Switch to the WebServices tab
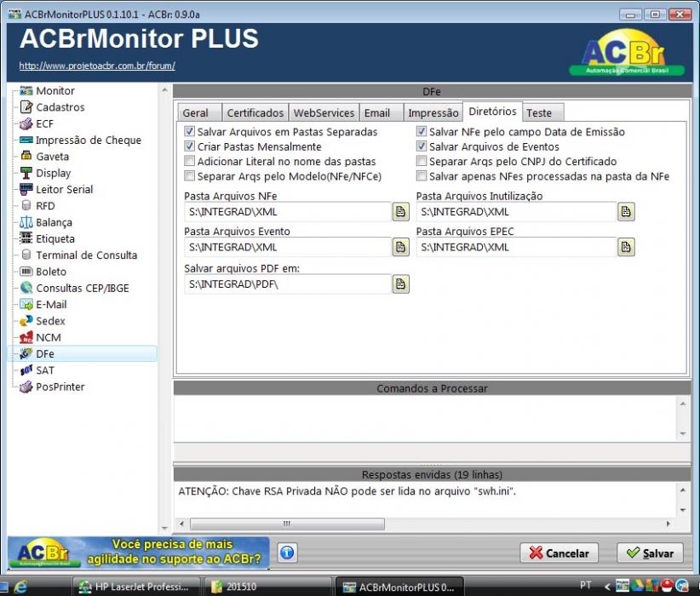Image resolution: width=700 pixels, height=596 pixels. click(x=324, y=113)
